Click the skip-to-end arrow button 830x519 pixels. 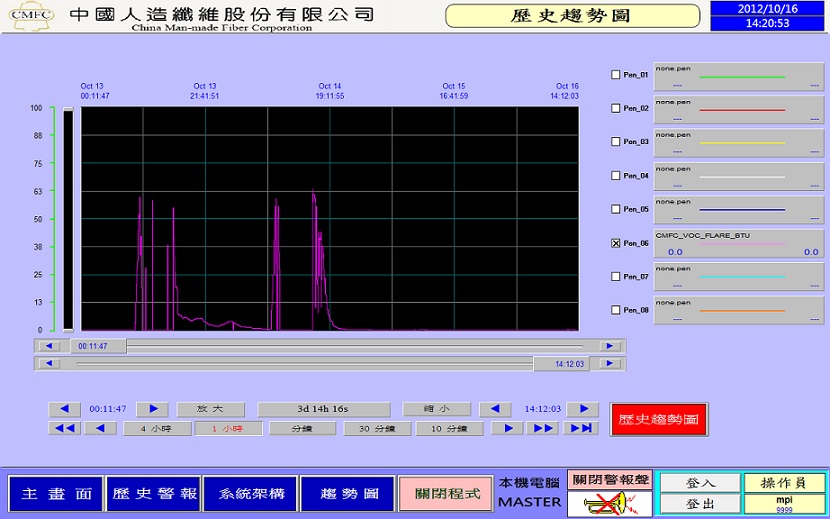[x=579, y=428]
